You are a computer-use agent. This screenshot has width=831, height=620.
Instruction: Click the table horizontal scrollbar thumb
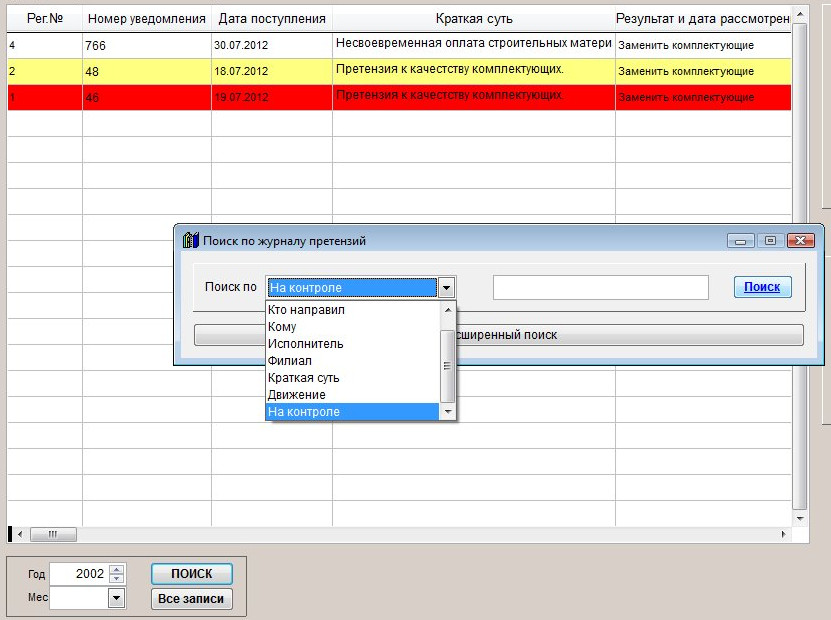pos(53,534)
